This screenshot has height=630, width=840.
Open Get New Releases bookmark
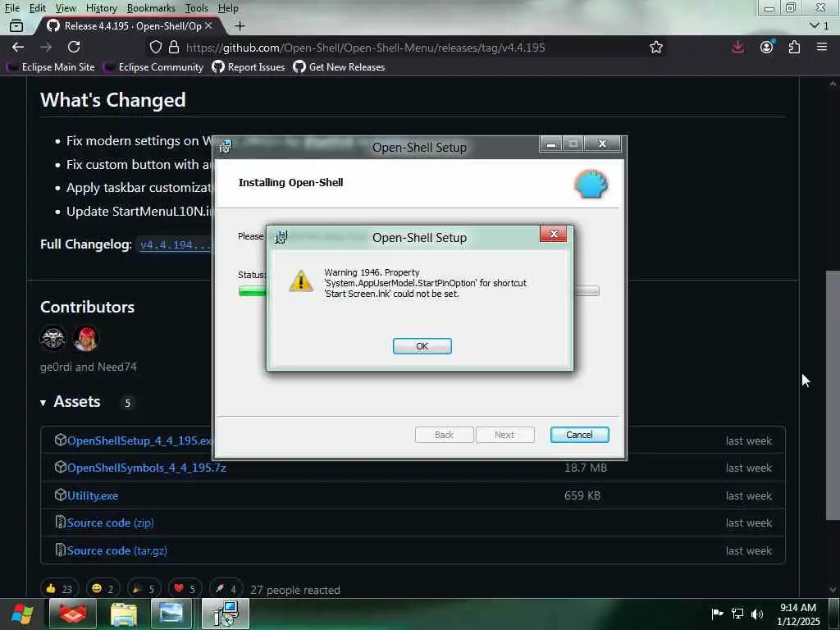[339, 67]
